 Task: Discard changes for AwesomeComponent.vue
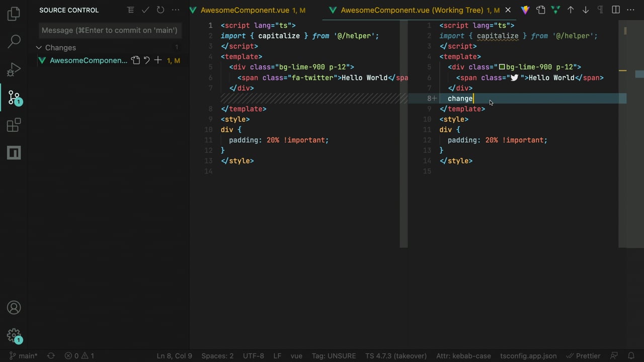click(x=146, y=60)
